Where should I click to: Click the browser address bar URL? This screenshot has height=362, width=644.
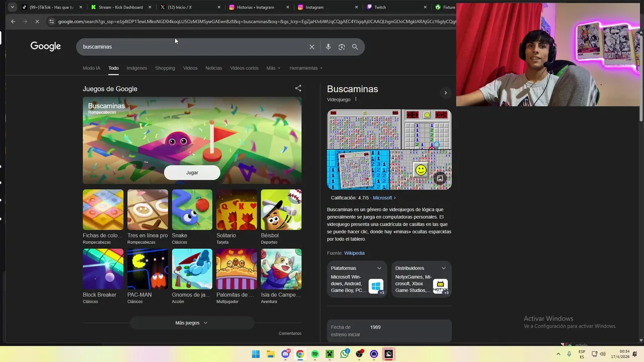pos(257,22)
